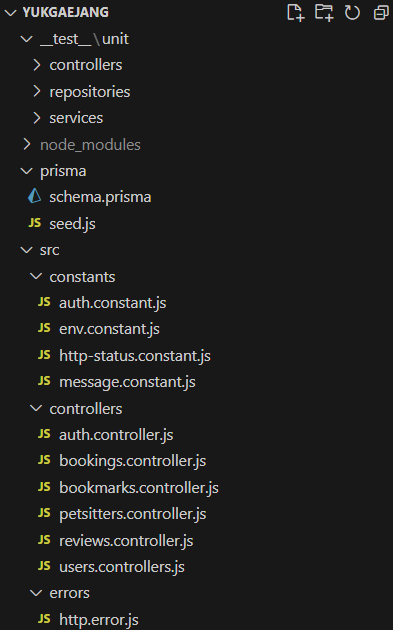Collapse the YUKGAEJANG root chevron
Viewport: 393px width, 630px height.
coord(10,13)
